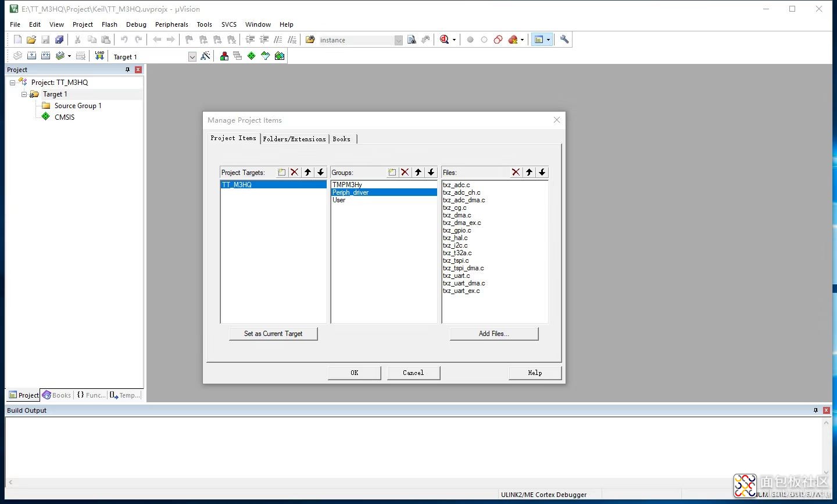Add a new project target in the dialog
Viewport: 837px width, 504px height.
coord(282,172)
